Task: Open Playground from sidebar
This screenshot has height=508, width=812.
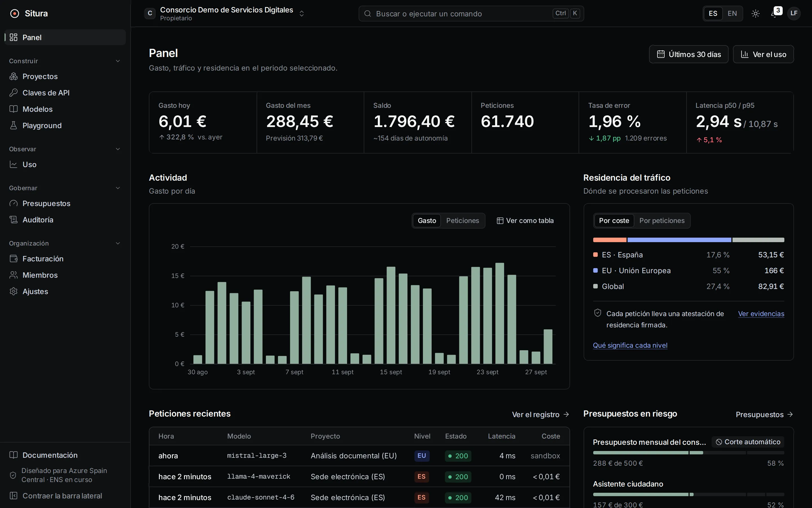Action: coord(65,125)
